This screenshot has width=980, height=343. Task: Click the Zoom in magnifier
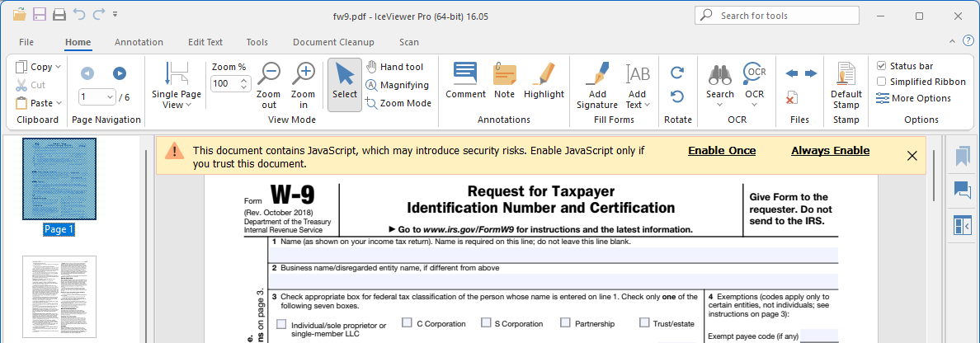[x=303, y=85]
